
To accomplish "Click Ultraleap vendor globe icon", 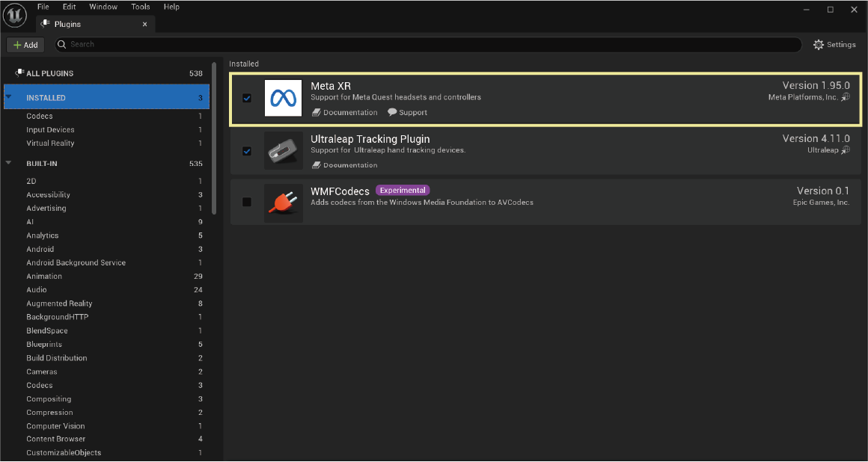I will (846, 150).
